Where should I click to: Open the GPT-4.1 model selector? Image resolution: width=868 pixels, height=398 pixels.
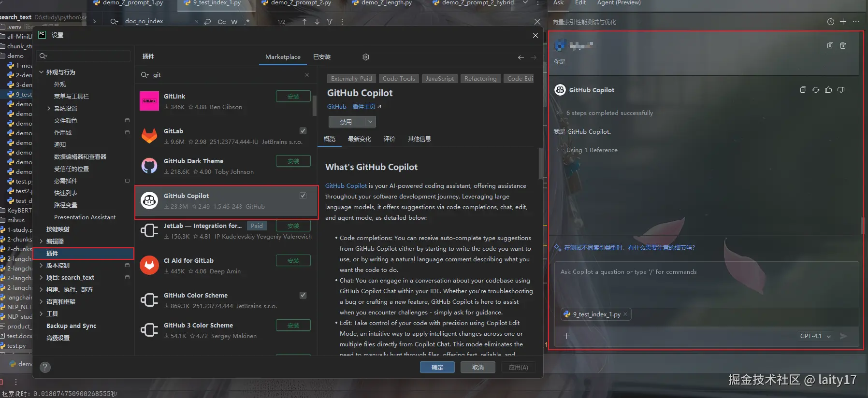coord(815,336)
